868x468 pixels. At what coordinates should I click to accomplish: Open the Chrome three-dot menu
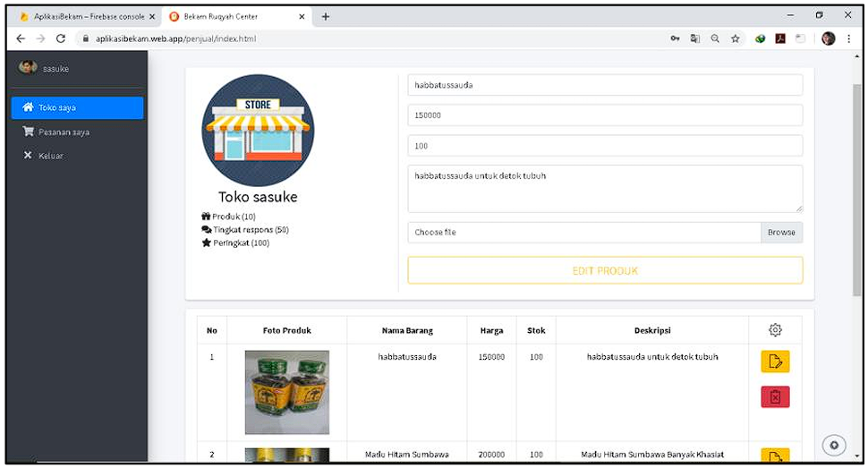[847, 38]
